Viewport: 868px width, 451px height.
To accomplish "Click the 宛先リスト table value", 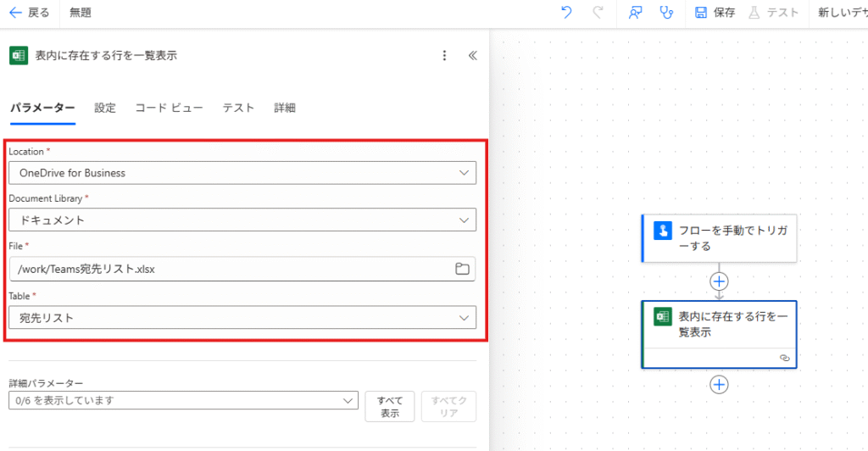I will 47,318.
